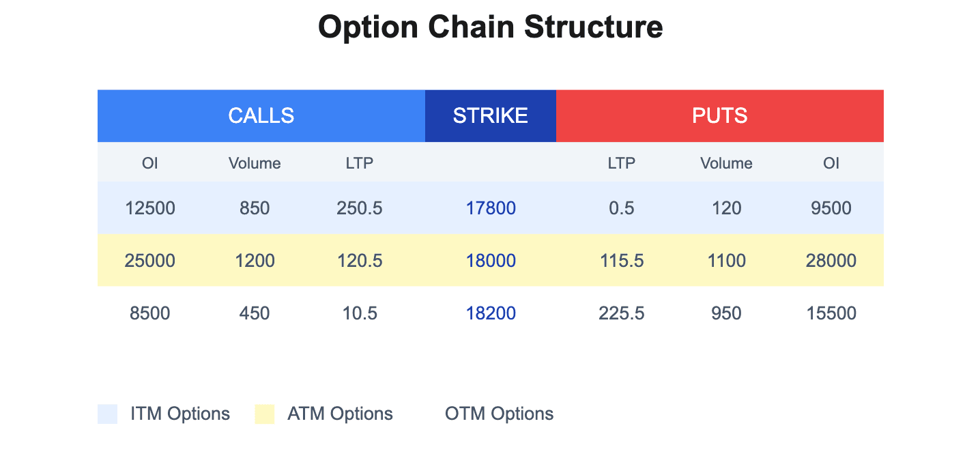
Task: Select the STRIKE header cell
Action: [490, 115]
